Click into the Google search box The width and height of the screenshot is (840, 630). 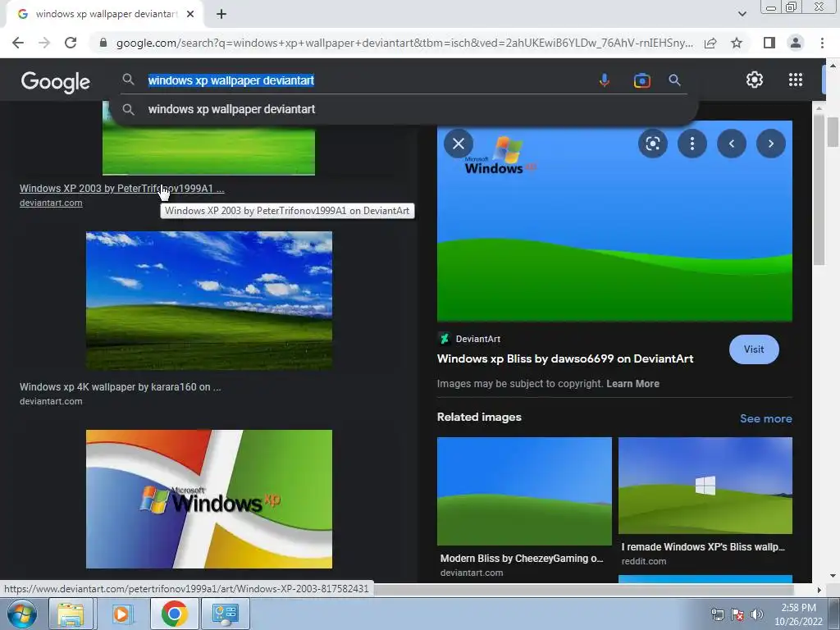coord(370,80)
